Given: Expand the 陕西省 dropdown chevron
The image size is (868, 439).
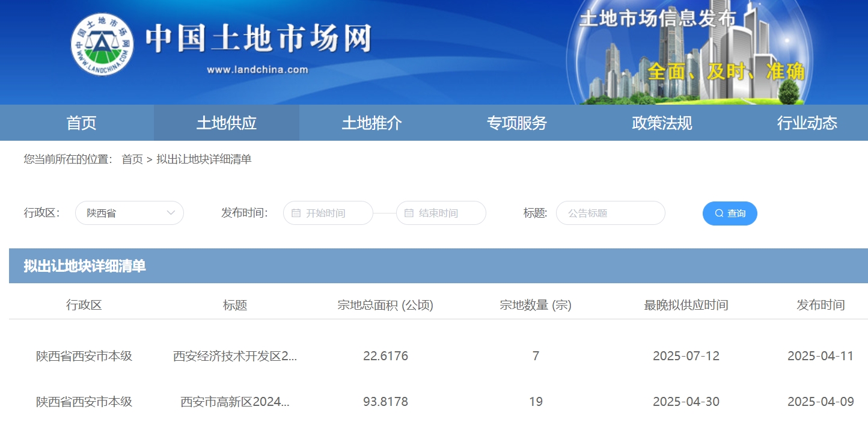Looking at the screenshot, I should click(171, 213).
